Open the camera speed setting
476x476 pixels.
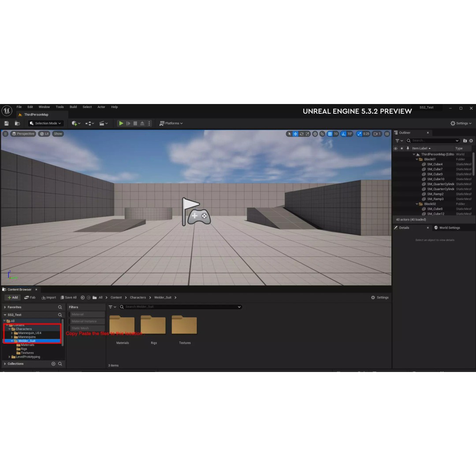(x=377, y=134)
